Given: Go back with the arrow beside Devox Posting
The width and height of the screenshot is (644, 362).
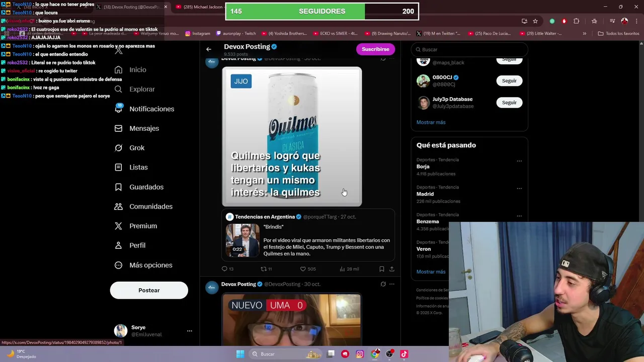Looking at the screenshot, I should pyautogui.click(x=209, y=49).
